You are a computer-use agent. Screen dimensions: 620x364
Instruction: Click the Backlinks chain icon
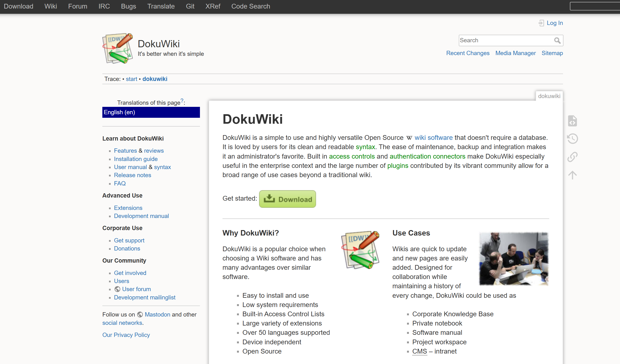(572, 157)
